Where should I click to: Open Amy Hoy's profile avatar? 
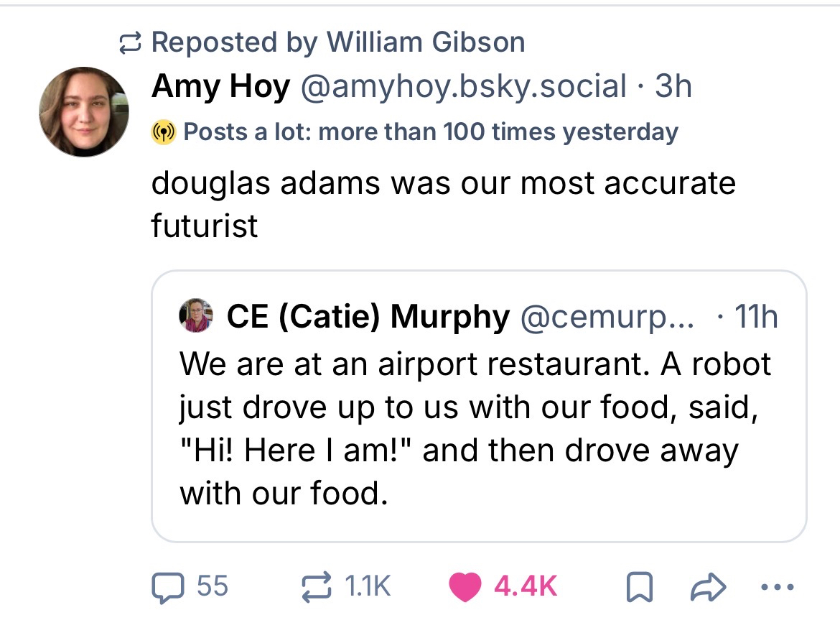point(84,113)
